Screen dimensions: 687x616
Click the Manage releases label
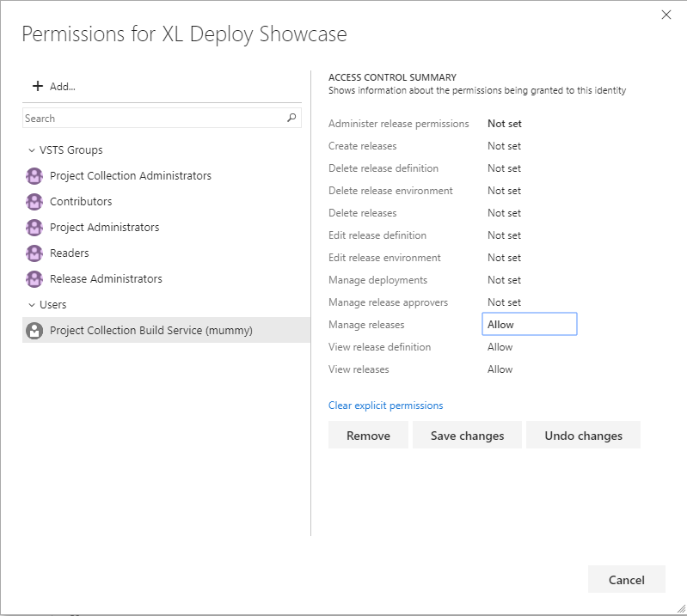[x=366, y=325]
